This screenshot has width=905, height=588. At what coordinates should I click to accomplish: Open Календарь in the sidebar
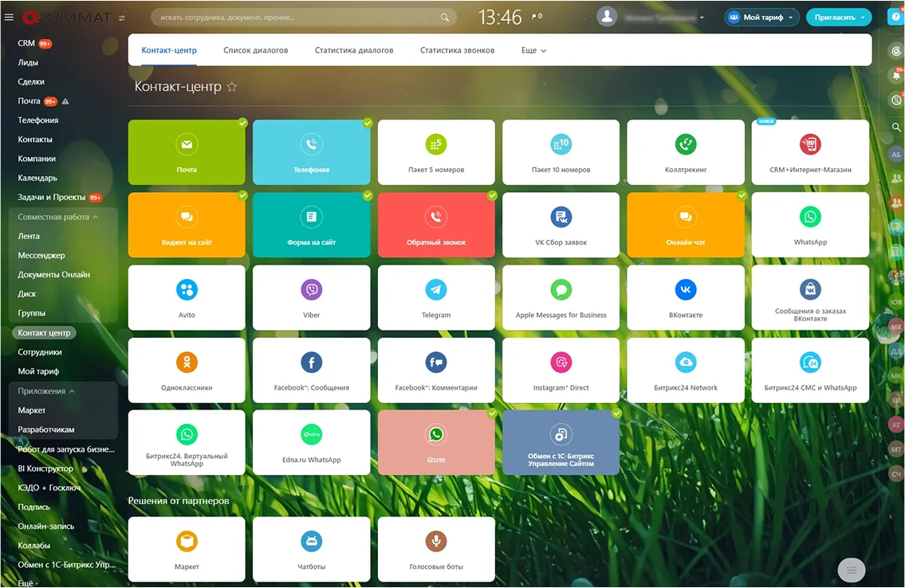tap(37, 178)
